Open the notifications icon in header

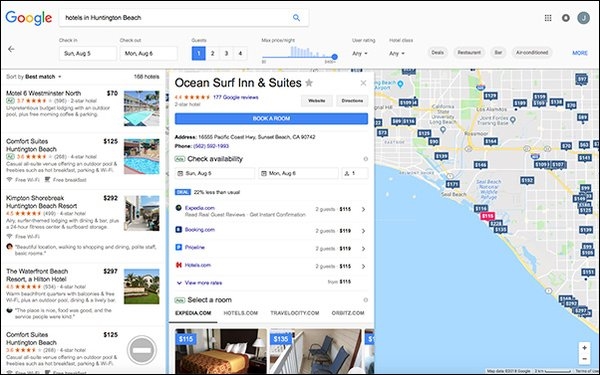(566, 18)
